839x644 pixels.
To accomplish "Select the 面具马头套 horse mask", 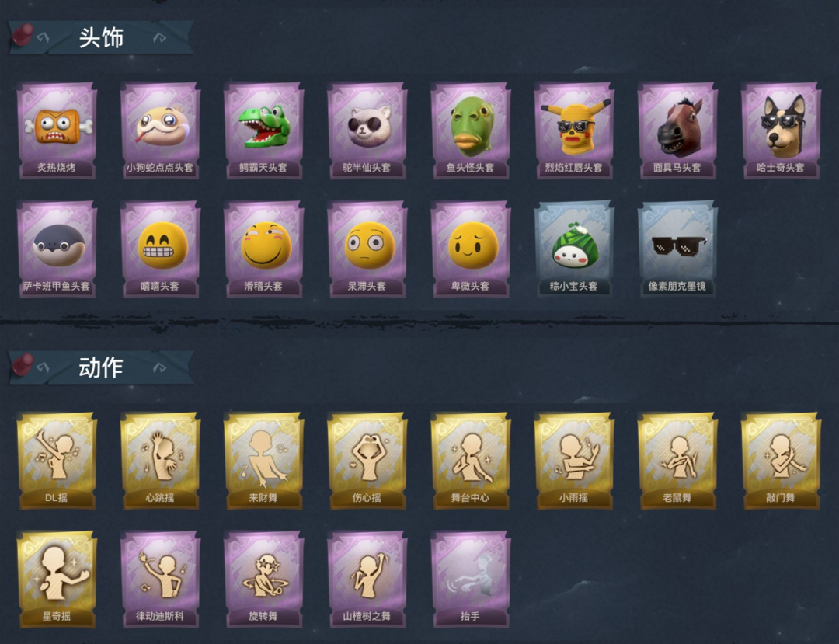I will [677, 130].
